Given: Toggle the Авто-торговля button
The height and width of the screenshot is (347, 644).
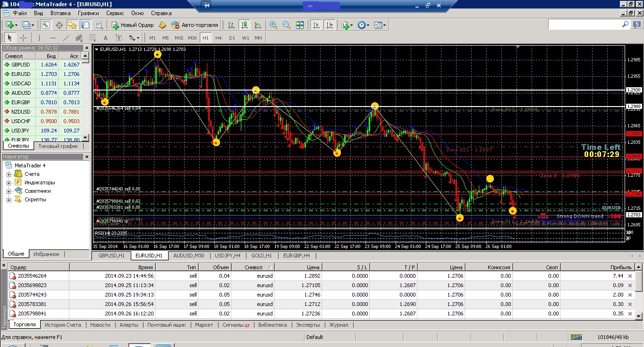Looking at the screenshot, I should tap(195, 25).
